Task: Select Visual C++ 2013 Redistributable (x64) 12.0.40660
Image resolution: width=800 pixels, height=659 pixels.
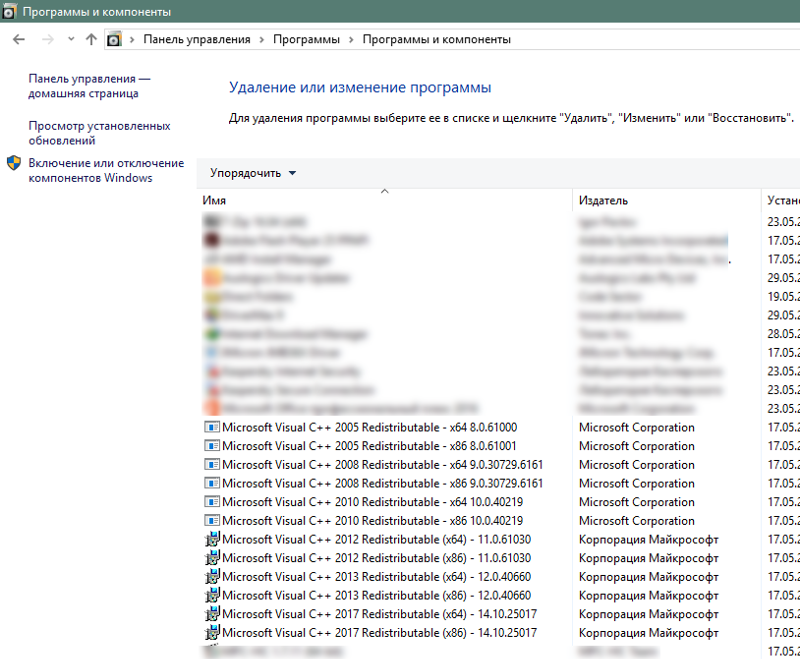Action: (x=377, y=577)
